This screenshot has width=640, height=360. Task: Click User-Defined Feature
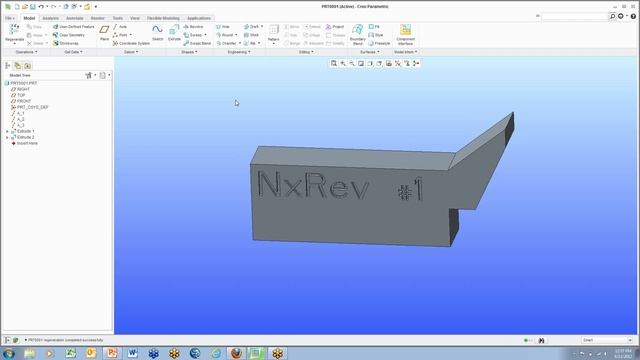tap(73, 27)
